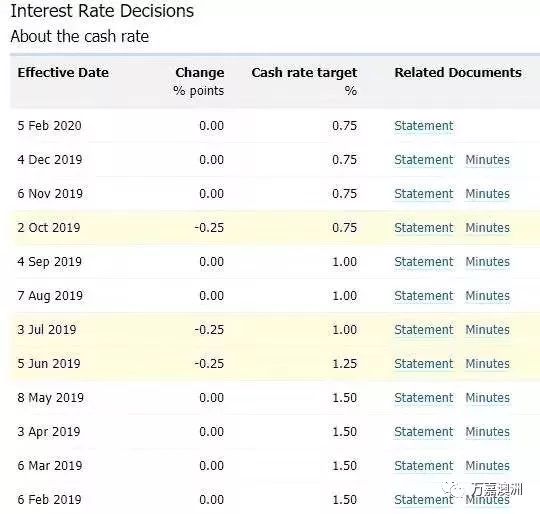540x514 pixels.
Task: Open the 6 Mar 2019 Statement link
Action: tap(424, 465)
